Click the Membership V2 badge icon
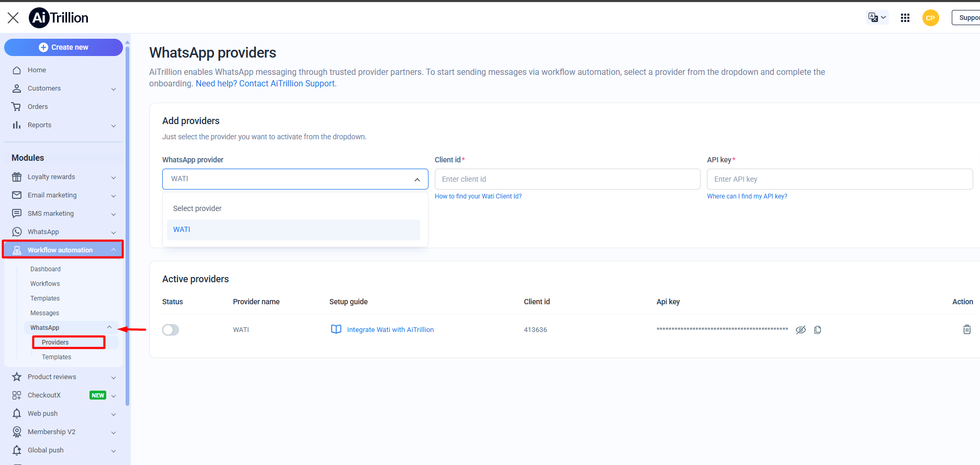 click(x=17, y=432)
